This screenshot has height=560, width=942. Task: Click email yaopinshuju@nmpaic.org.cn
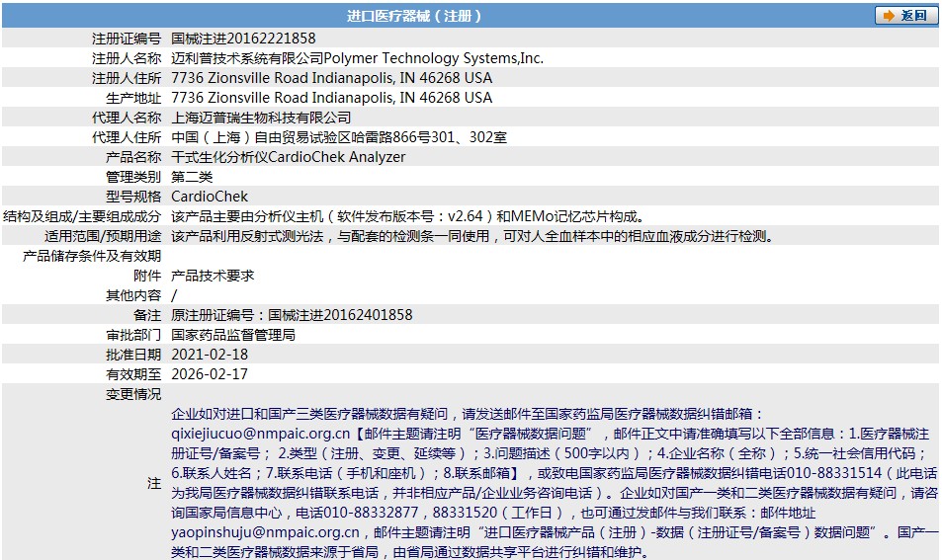pyautogui.click(x=266, y=532)
